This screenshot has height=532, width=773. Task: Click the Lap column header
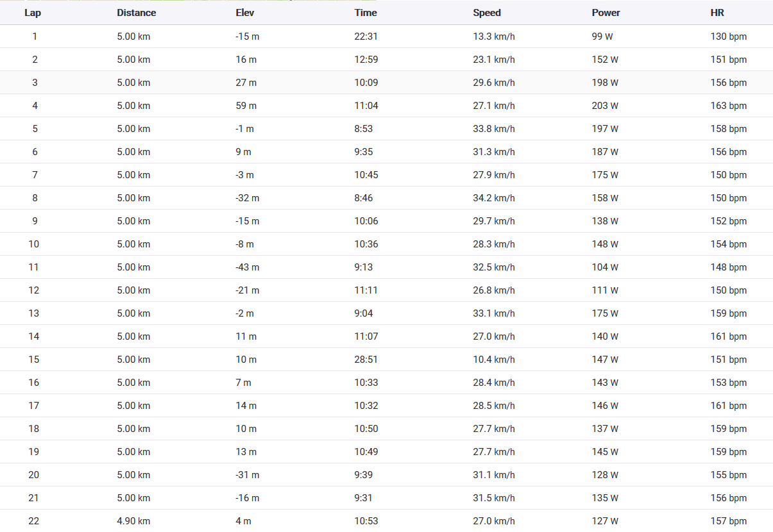34,13
